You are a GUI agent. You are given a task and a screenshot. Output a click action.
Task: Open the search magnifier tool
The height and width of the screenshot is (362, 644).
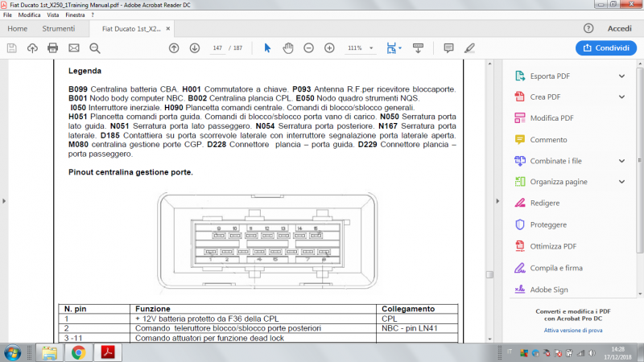(95, 48)
